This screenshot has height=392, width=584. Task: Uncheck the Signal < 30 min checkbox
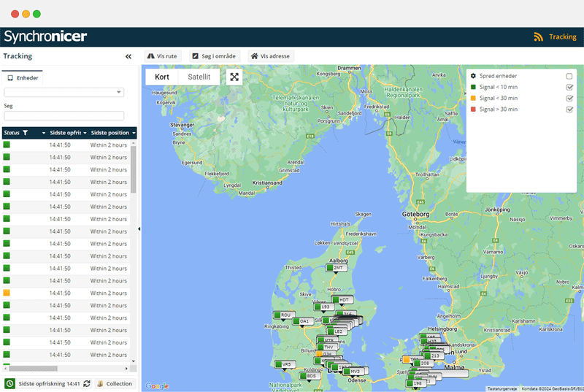(569, 99)
